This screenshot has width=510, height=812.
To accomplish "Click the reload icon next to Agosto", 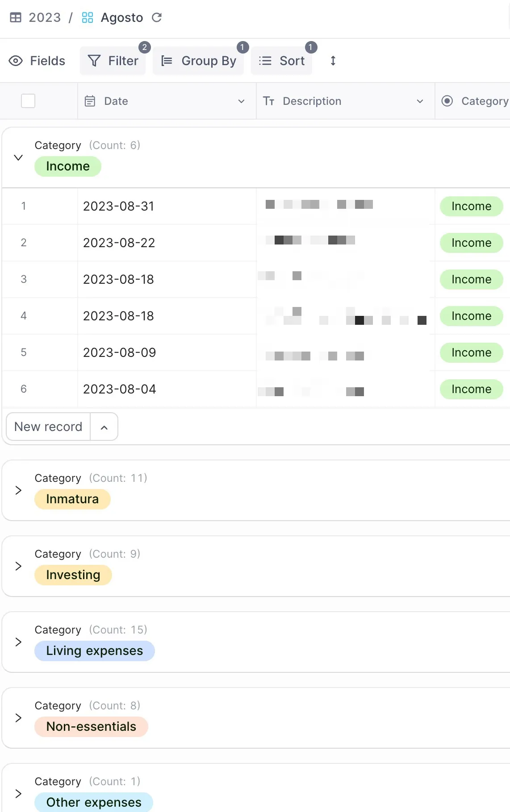I will pos(157,17).
